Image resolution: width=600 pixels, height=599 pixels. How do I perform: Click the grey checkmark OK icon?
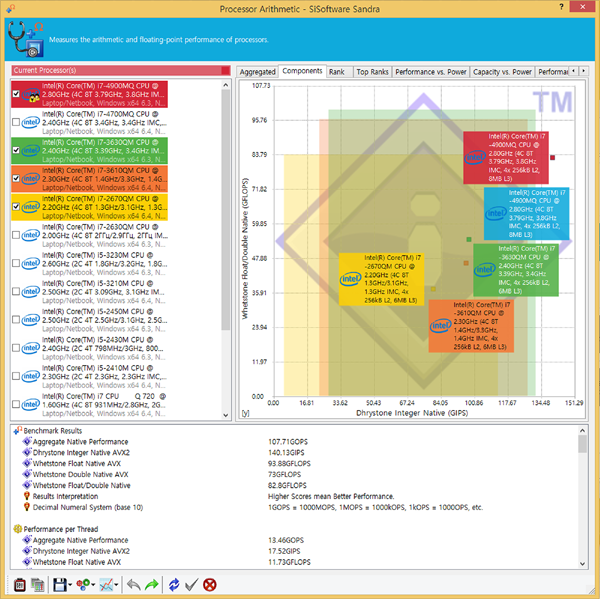pos(191,585)
